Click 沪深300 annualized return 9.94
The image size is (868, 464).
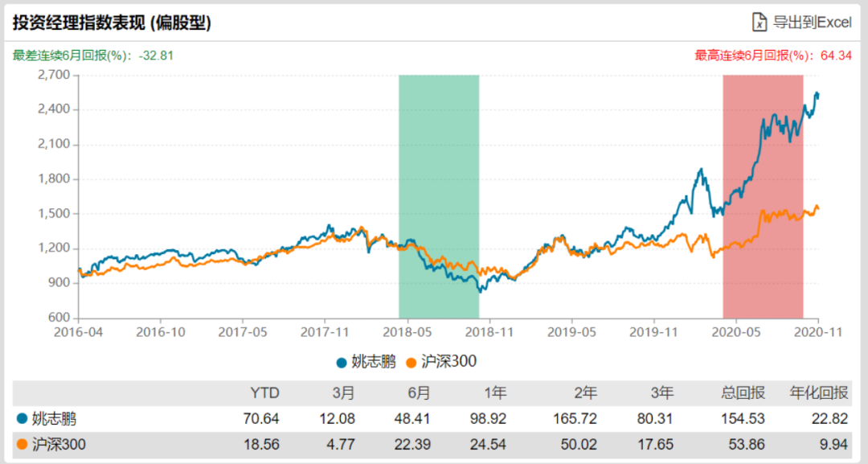pos(833,445)
